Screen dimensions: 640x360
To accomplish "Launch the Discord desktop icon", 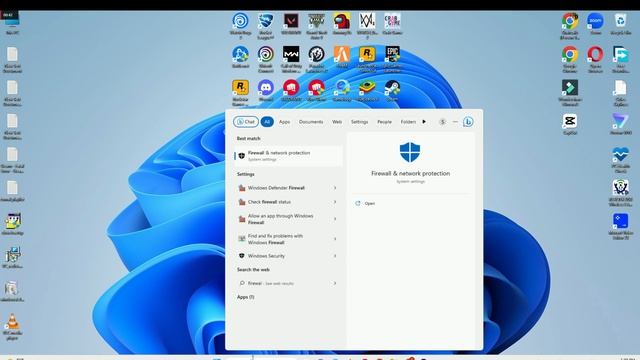I will coord(266,88).
